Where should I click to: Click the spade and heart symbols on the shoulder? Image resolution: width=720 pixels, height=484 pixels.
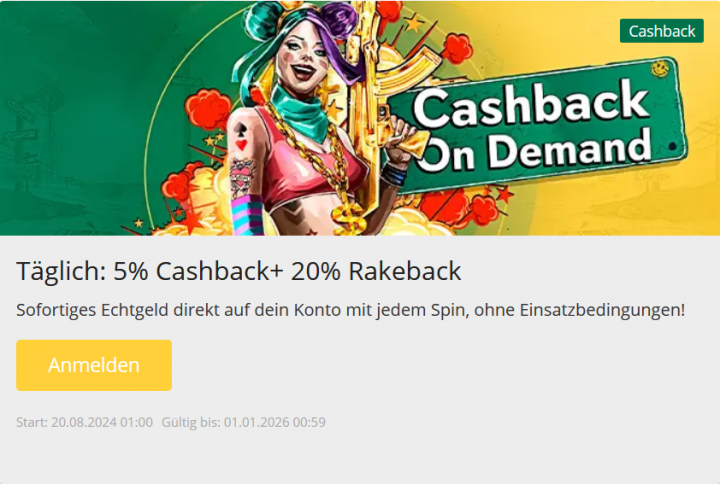coord(241,137)
